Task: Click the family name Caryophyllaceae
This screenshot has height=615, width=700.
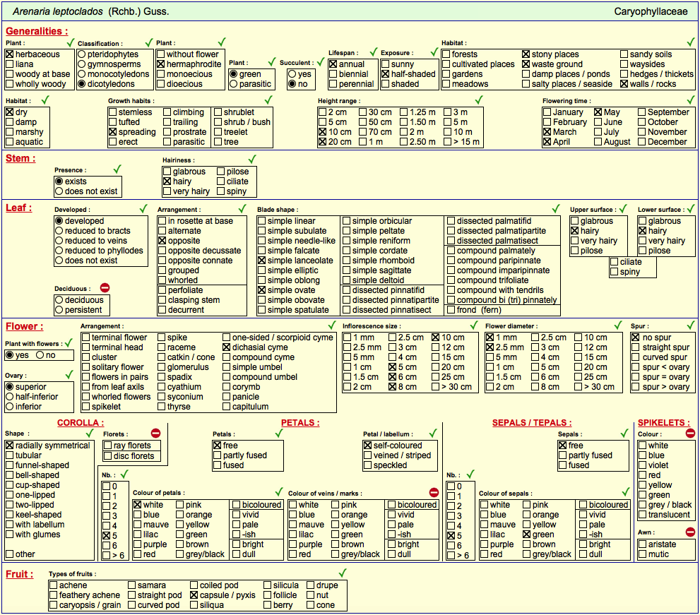Action: 651,11
